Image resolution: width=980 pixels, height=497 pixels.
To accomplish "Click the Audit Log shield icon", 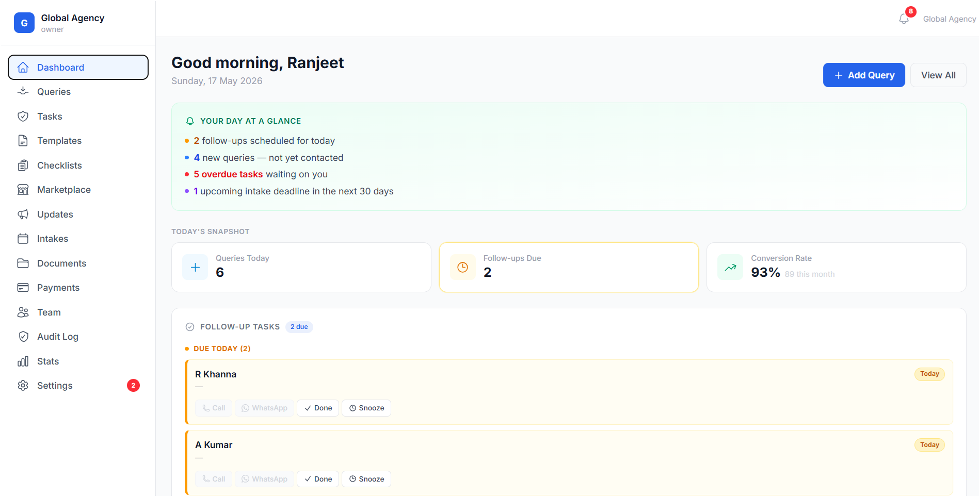I will point(23,337).
